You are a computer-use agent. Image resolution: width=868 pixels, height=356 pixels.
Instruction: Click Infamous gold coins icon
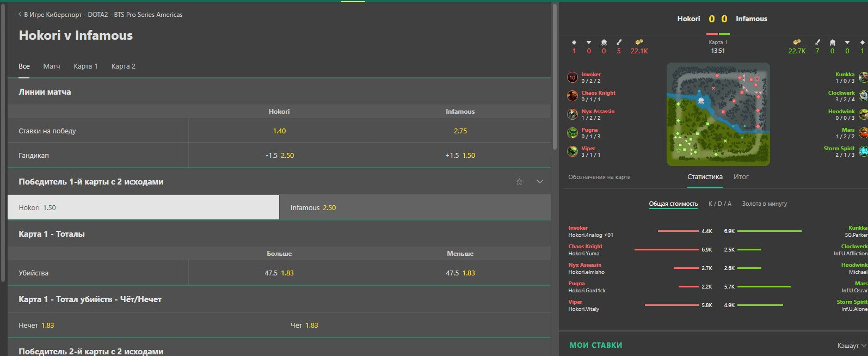[x=797, y=42]
